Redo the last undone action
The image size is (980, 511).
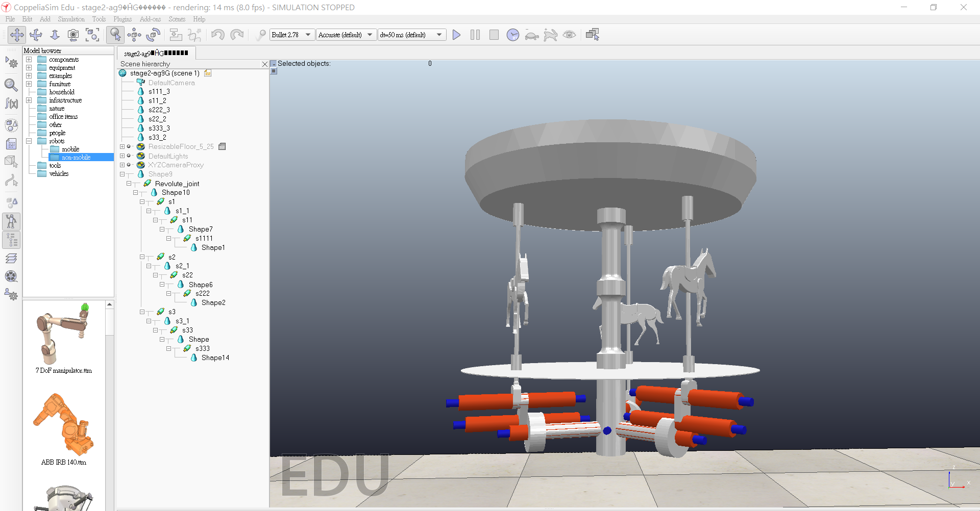237,35
